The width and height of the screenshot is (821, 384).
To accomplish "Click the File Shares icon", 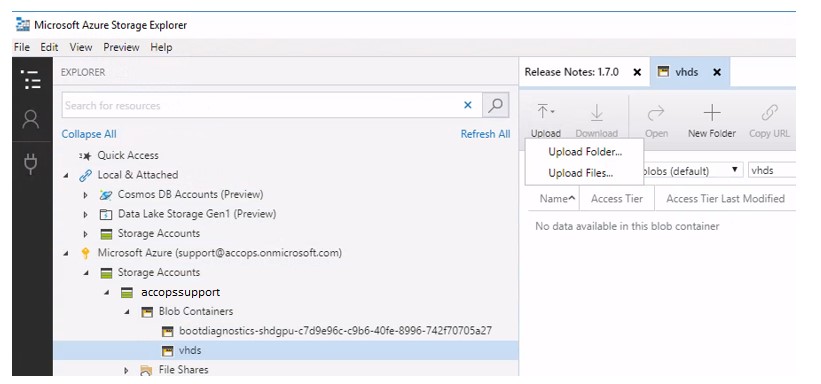I will (x=147, y=370).
